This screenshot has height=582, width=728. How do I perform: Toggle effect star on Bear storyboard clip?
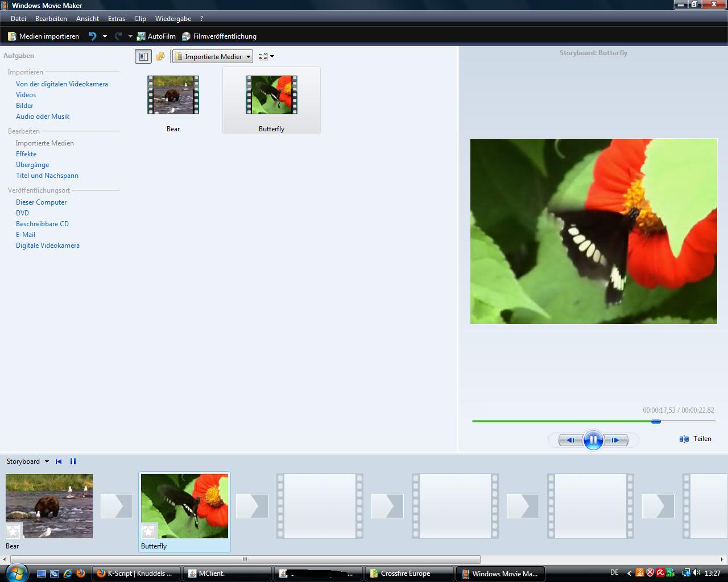point(13,531)
